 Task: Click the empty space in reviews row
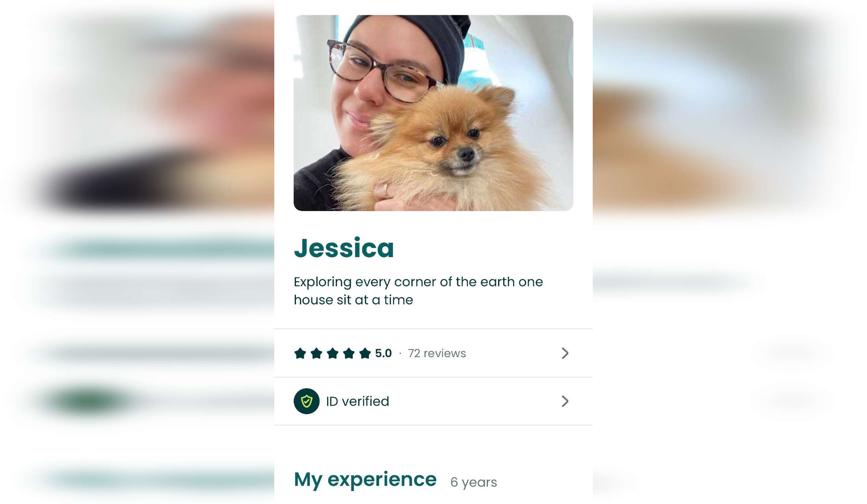[512, 353]
